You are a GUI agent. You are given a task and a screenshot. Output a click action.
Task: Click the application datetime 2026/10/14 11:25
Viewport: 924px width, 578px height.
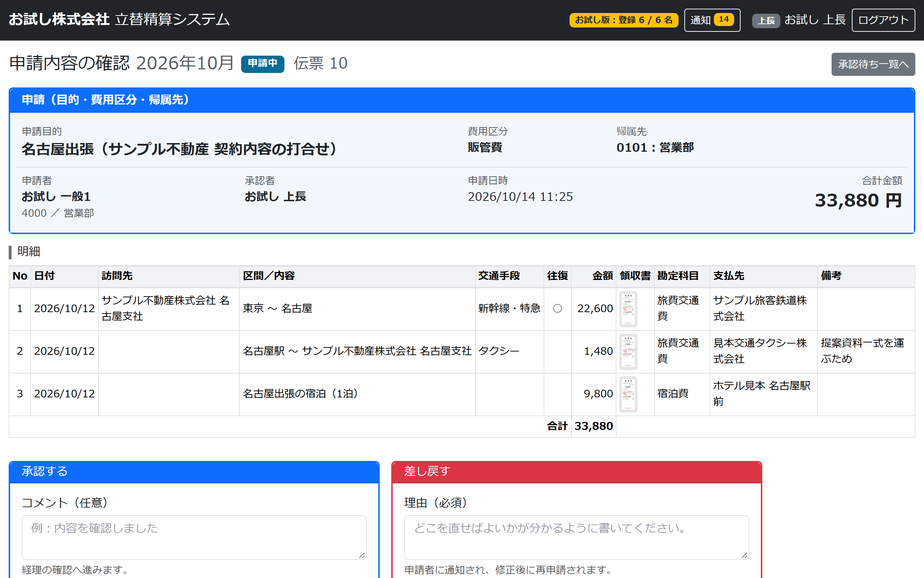pyautogui.click(x=520, y=197)
